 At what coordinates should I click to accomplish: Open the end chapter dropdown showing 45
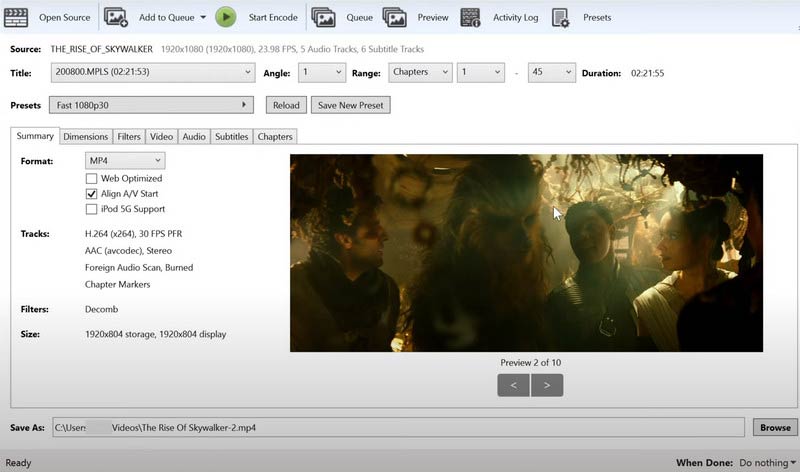pos(552,72)
